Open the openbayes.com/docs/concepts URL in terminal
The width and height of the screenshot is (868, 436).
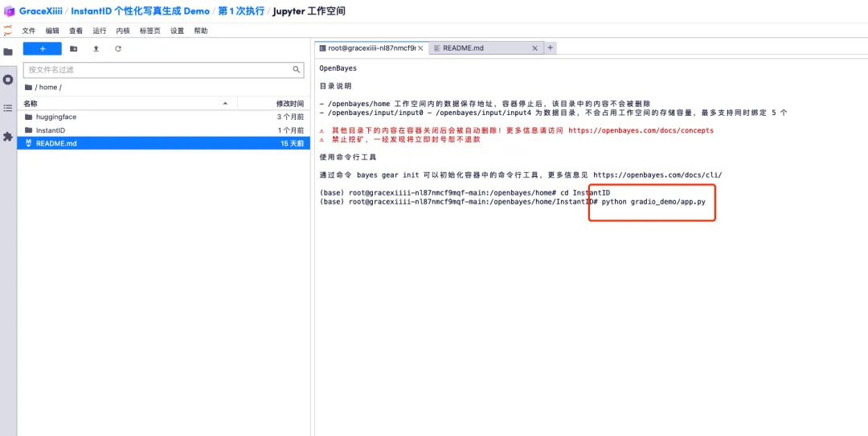coord(641,131)
